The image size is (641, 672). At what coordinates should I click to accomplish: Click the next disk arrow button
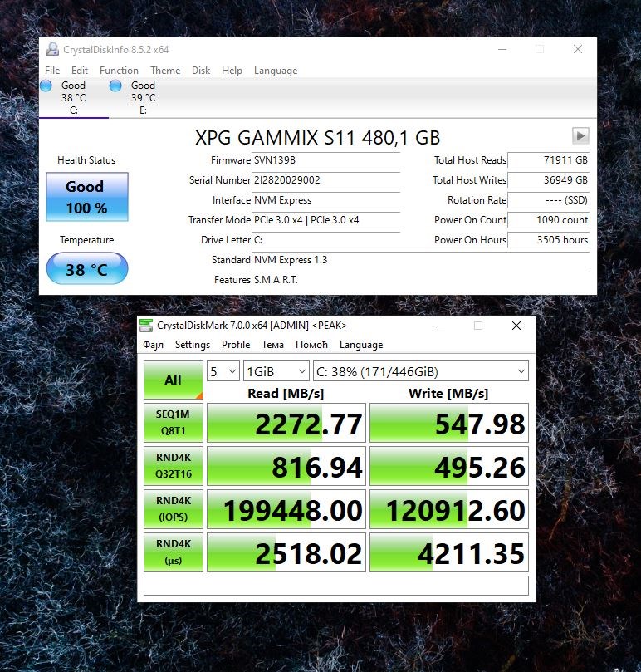point(580,136)
